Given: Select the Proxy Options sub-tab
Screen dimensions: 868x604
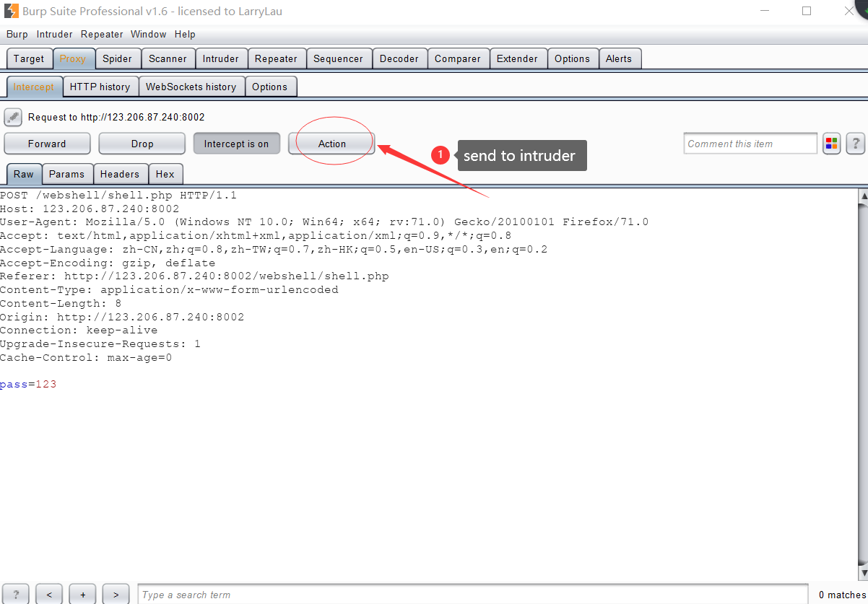Looking at the screenshot, I should click(x=270, y=87).
